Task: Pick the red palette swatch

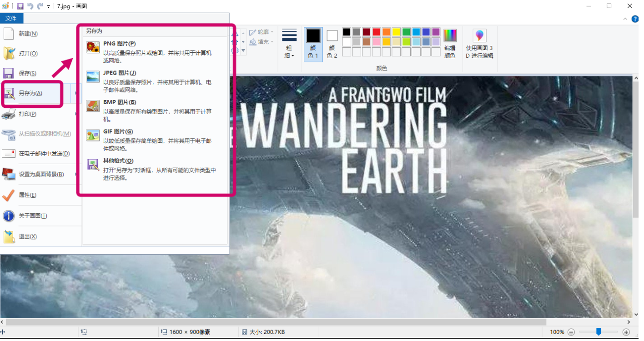Action: click(376, 32)
